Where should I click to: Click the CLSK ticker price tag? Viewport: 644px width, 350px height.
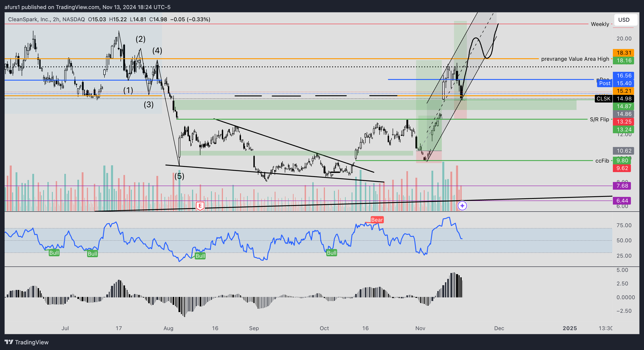point(604,99)
